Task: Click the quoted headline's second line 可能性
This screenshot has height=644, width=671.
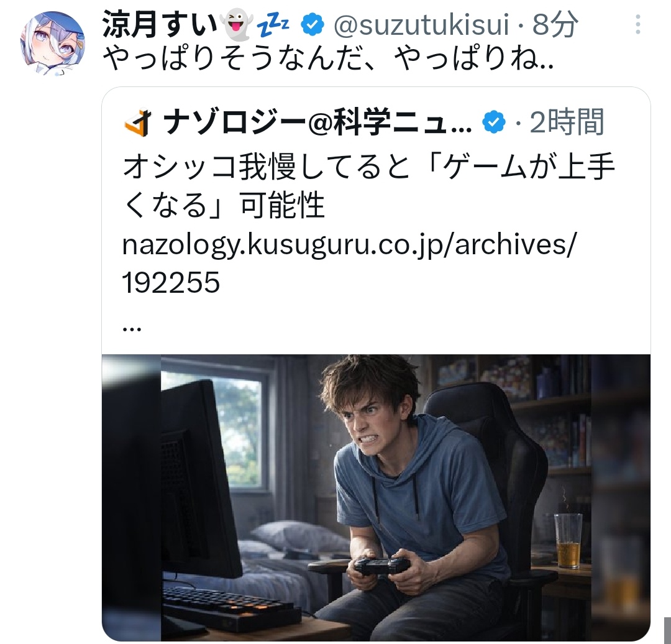Action: (283, 206)
